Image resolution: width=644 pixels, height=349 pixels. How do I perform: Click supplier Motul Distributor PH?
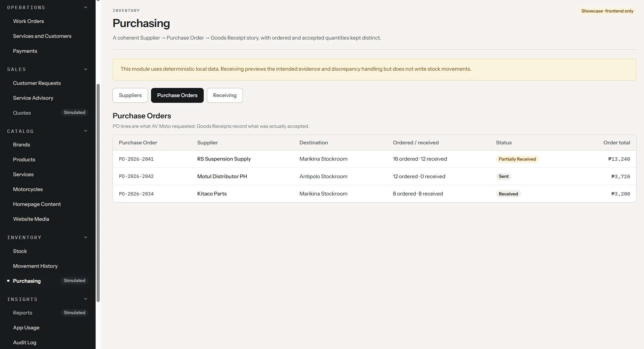click(x=222, y=177)
